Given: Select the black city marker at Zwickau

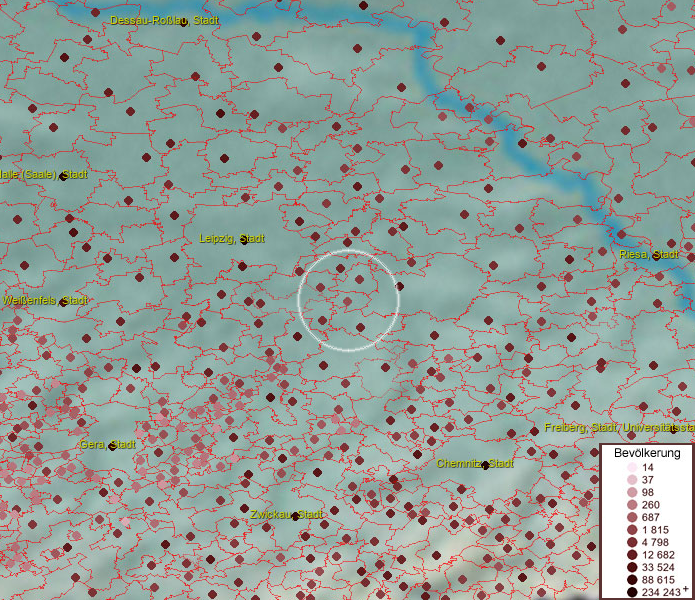Looking at the screenshot, I should 295,516.
